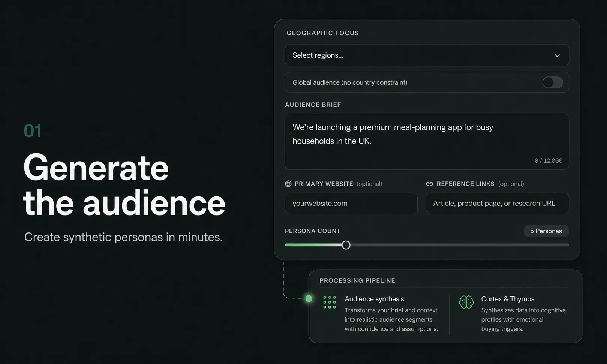Toggle the Global audience switch
The image size is (607, 364).
(x=552, y=82)
